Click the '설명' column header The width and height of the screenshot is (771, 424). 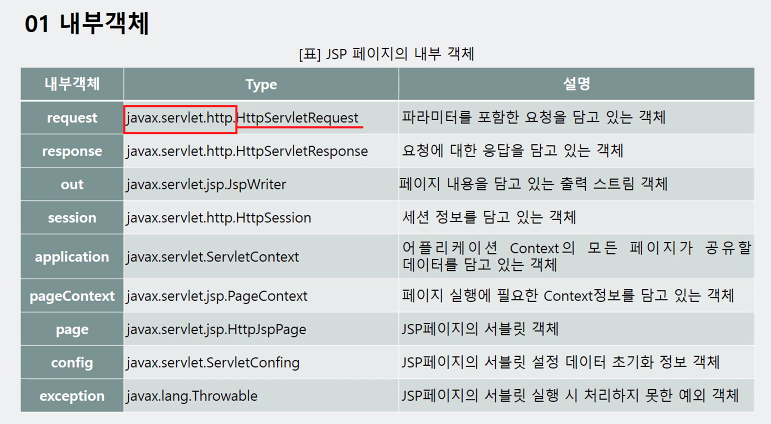[x=576, y=84]
